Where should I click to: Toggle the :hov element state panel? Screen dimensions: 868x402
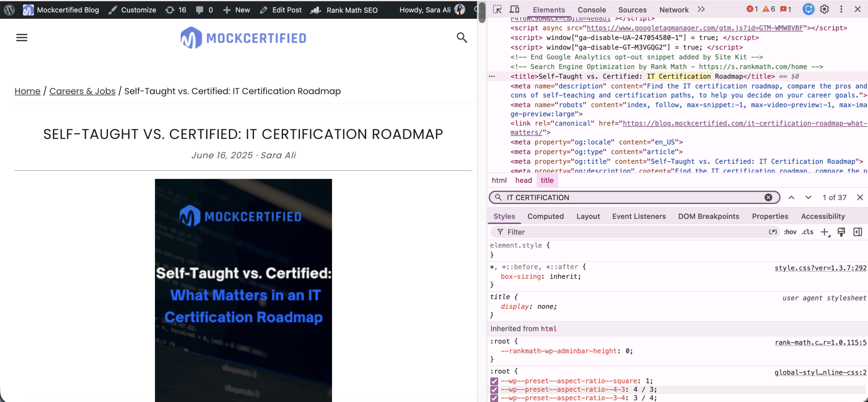click(790, 232)
